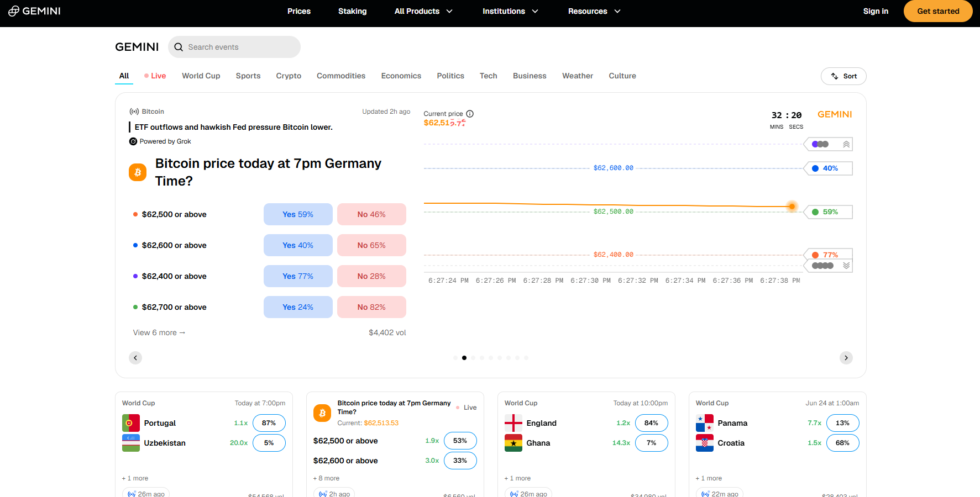Expand + 8 more in Bitcoin card

(x=326, y=478)
